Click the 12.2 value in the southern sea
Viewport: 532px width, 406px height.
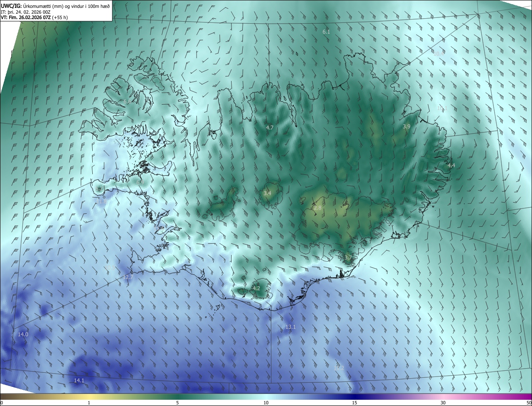tap(339, 368)
